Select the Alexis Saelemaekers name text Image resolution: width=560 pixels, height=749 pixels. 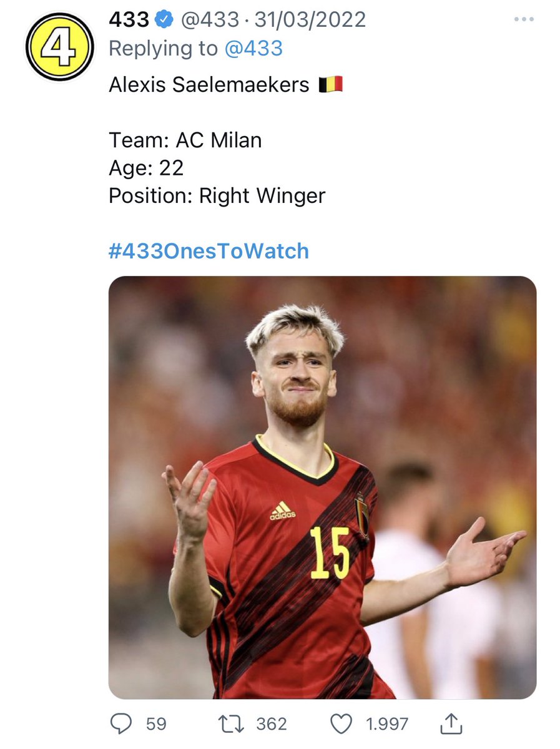pos(209,85)
